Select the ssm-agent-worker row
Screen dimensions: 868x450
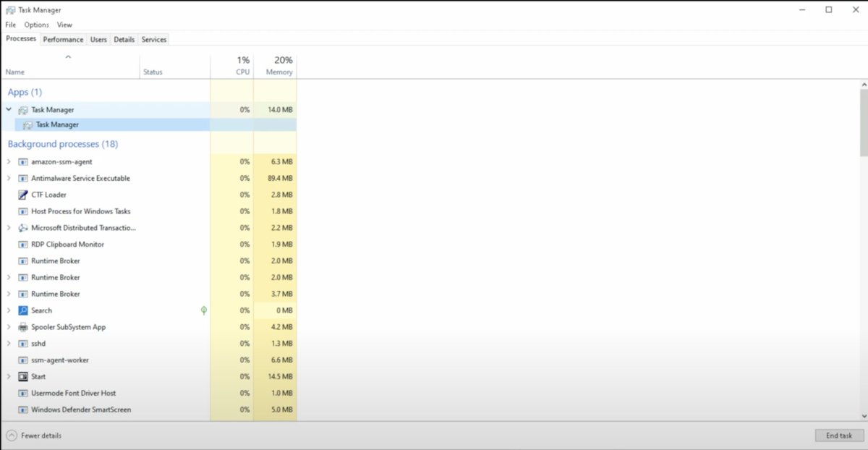[x=149, y=360]
